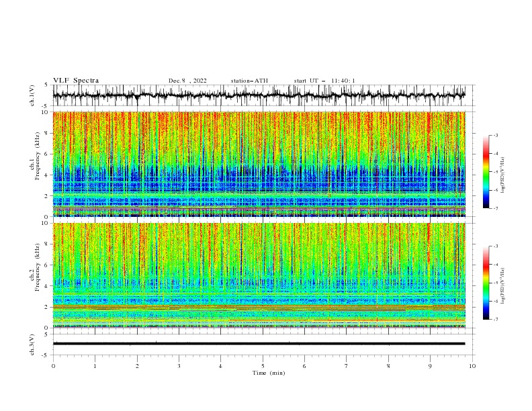532x411 pixels.
Task: Click the 'ch.1 Frequency (kHz)' axis label
Action: [x=36, y=156]
